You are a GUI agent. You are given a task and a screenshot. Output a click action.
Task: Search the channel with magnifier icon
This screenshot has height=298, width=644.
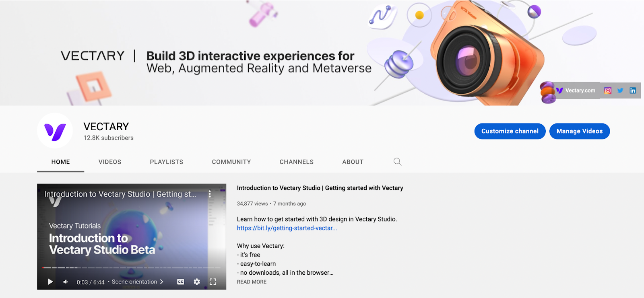pyautogui.click(x=397, y=162)
